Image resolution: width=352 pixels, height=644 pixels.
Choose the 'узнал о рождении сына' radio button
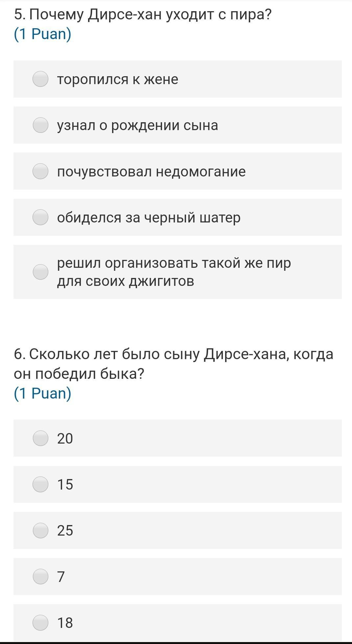40,125
